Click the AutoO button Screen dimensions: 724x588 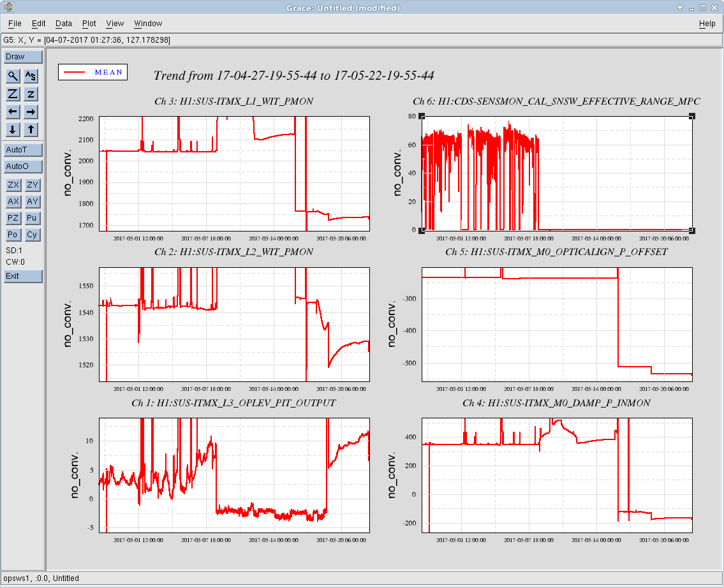(x=23, y=166)
